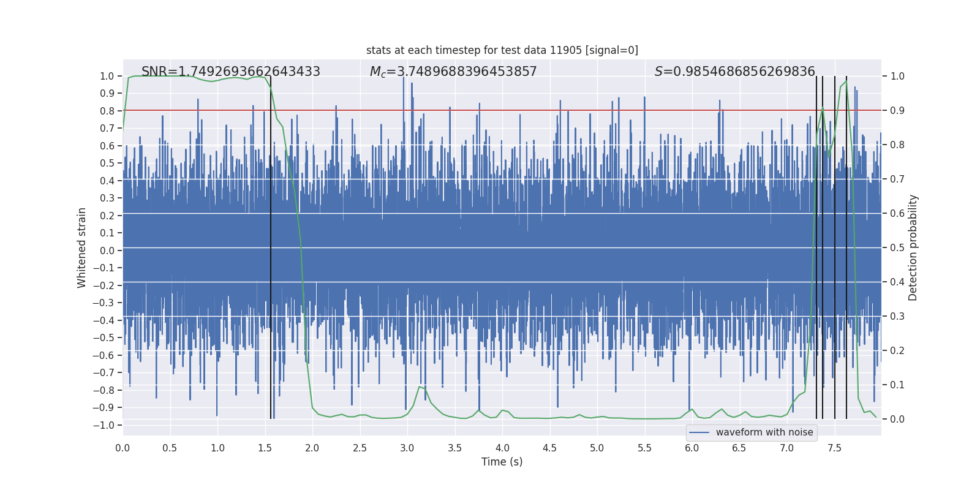Viewport: 980px width, 490px height.
Task: Click the black vertical marker at 7.5 seconds
Action: [x=835, y=247]
